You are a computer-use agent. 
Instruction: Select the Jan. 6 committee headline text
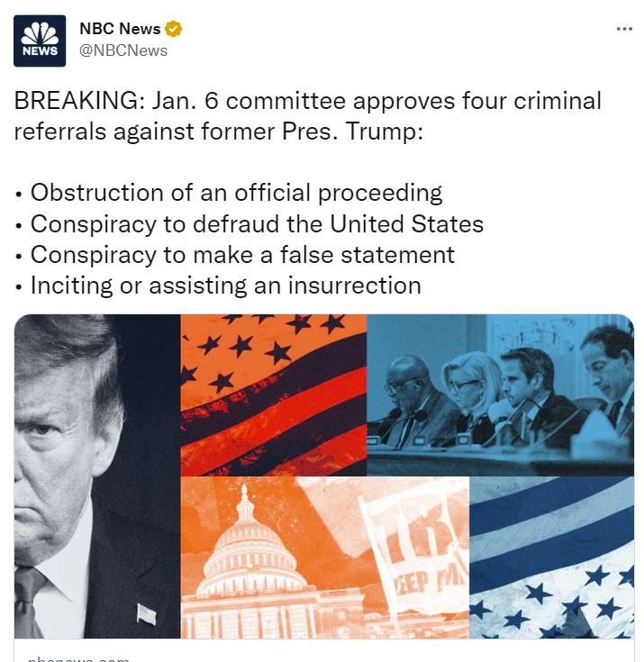[307, 116]
